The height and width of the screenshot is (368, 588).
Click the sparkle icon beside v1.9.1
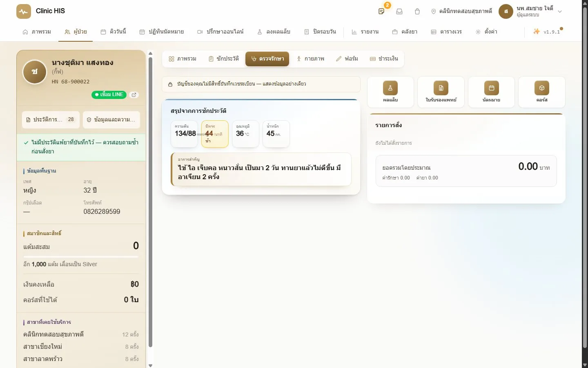coord(537,31)
